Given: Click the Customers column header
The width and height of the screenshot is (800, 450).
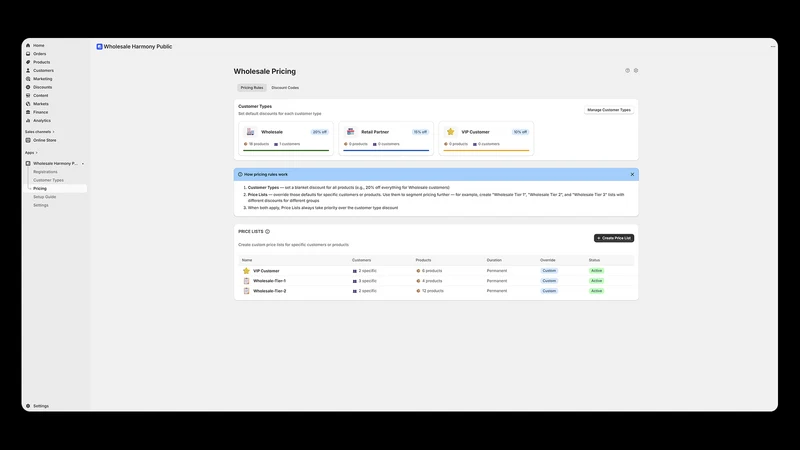Looking at the screenshot, I should (x=361, y=260).
